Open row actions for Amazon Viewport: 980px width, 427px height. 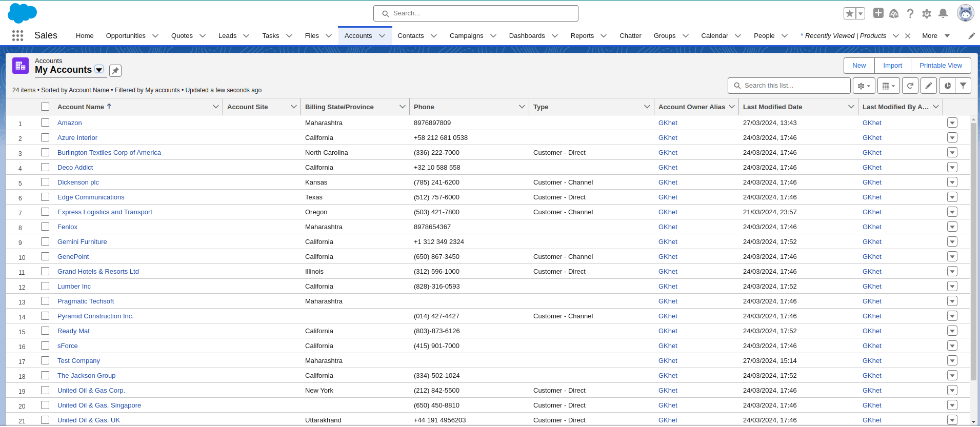pyautogui.click(x=952, y=123)
